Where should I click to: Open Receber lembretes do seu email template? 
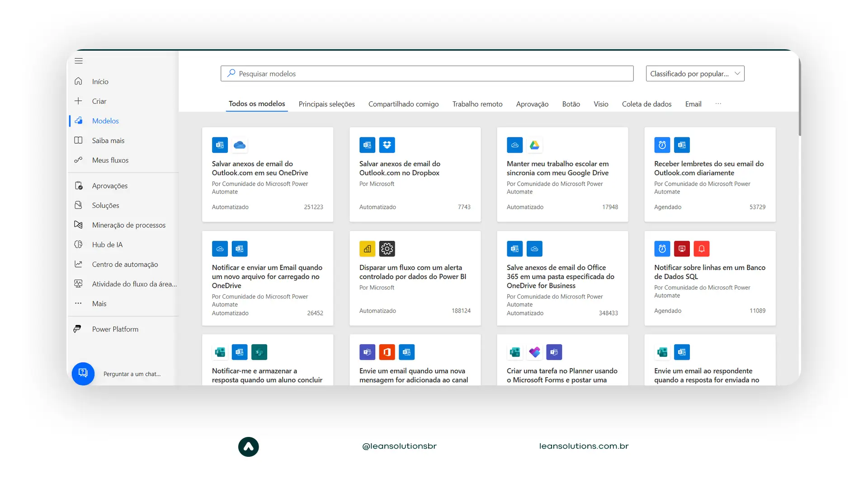point(710,174)
